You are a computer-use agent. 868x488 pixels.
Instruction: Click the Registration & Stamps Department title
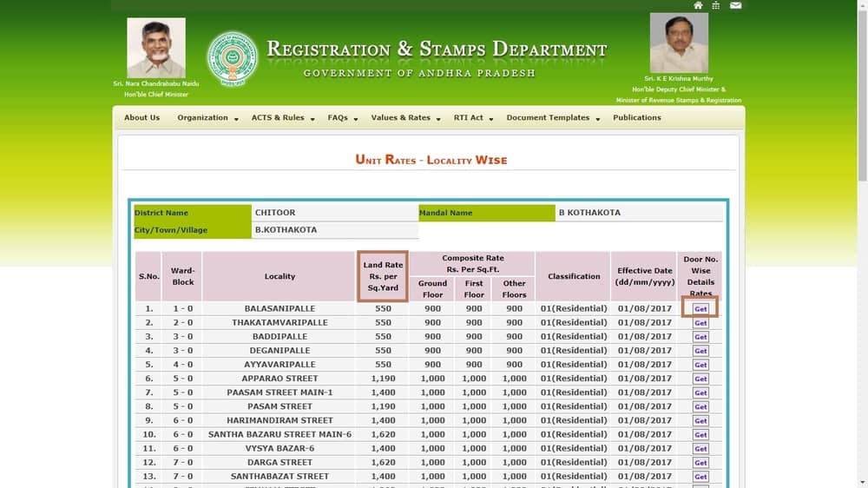[437, 49]
